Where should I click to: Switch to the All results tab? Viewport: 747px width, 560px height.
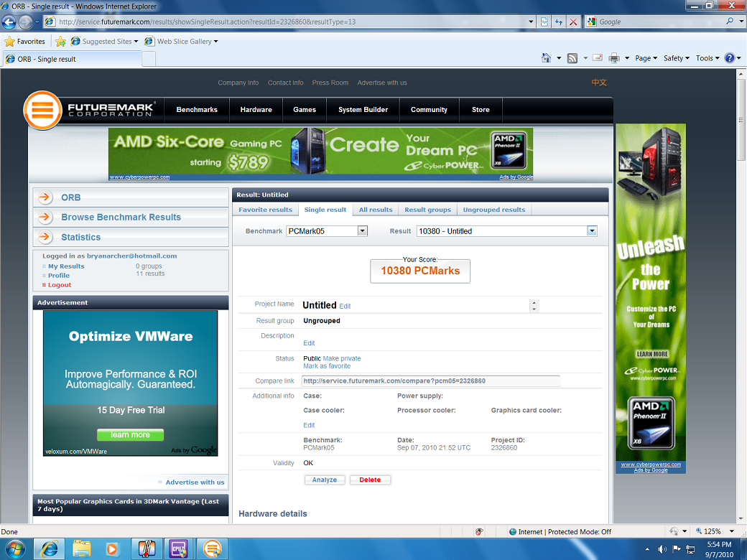point(376,210)
